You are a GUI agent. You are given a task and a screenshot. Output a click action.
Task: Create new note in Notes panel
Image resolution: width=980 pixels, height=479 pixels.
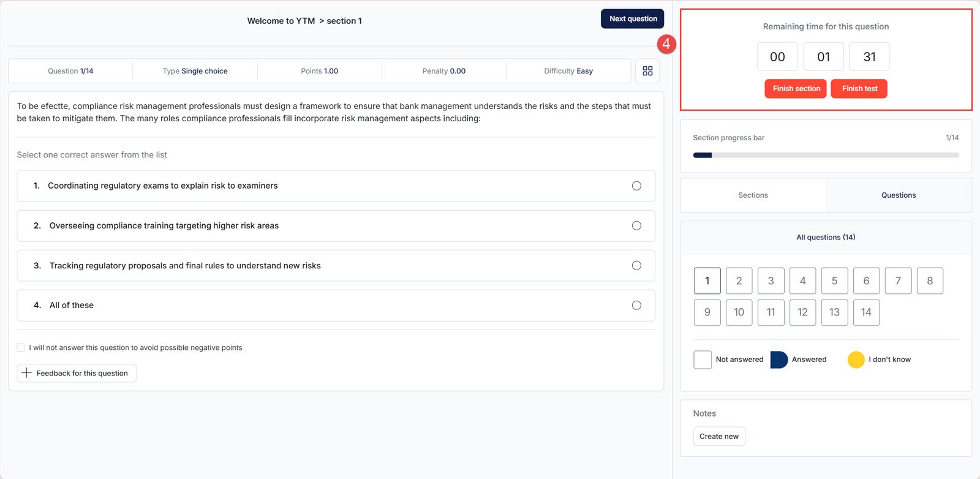click(x=718, y=436)
